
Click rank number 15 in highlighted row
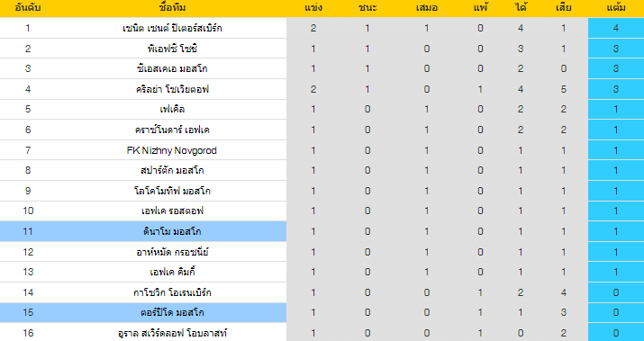28,313
